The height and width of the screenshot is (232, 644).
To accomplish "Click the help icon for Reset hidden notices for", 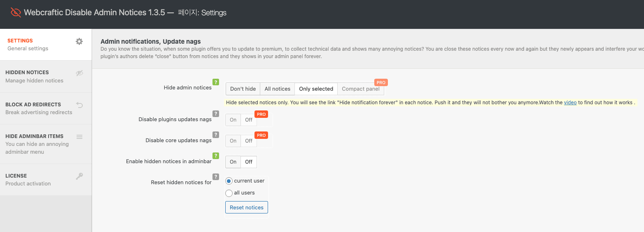I will point(216,177).
